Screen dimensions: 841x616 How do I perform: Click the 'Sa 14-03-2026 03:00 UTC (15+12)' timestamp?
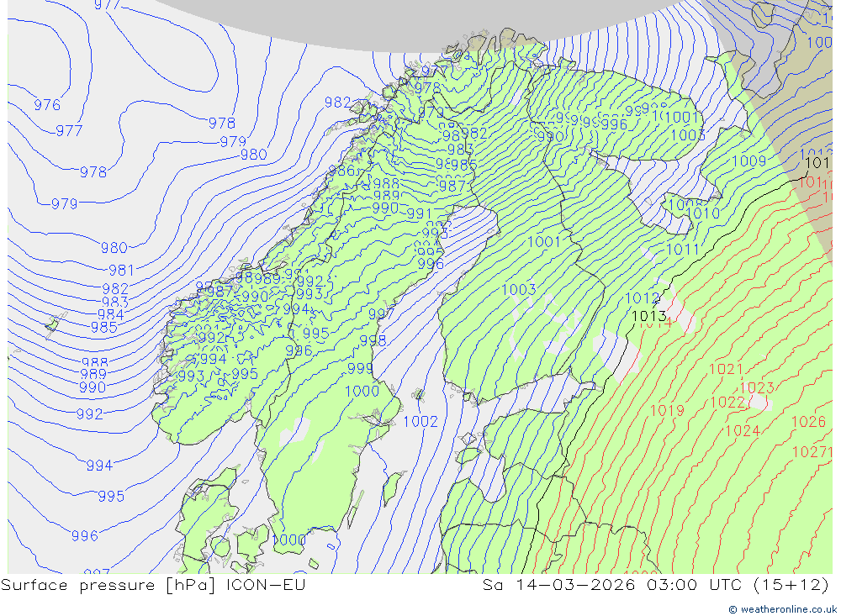pos(655,585)
